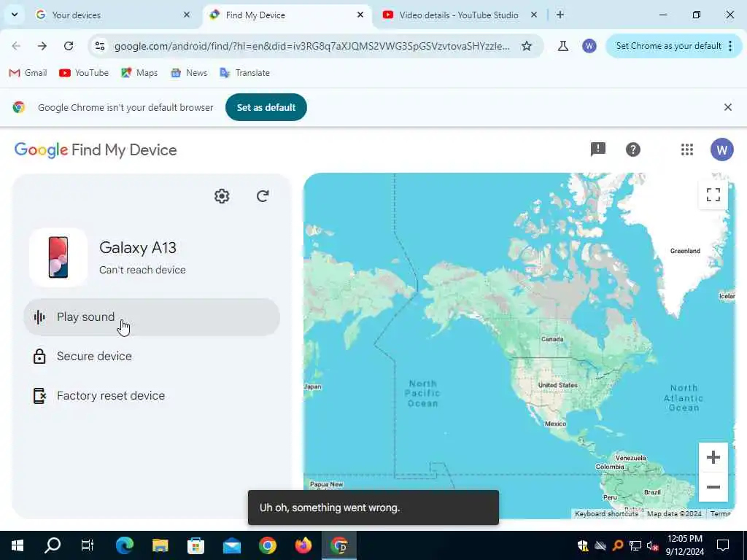Open the Google account W avatar on page
747x560 pixels.
coord(721,149)
